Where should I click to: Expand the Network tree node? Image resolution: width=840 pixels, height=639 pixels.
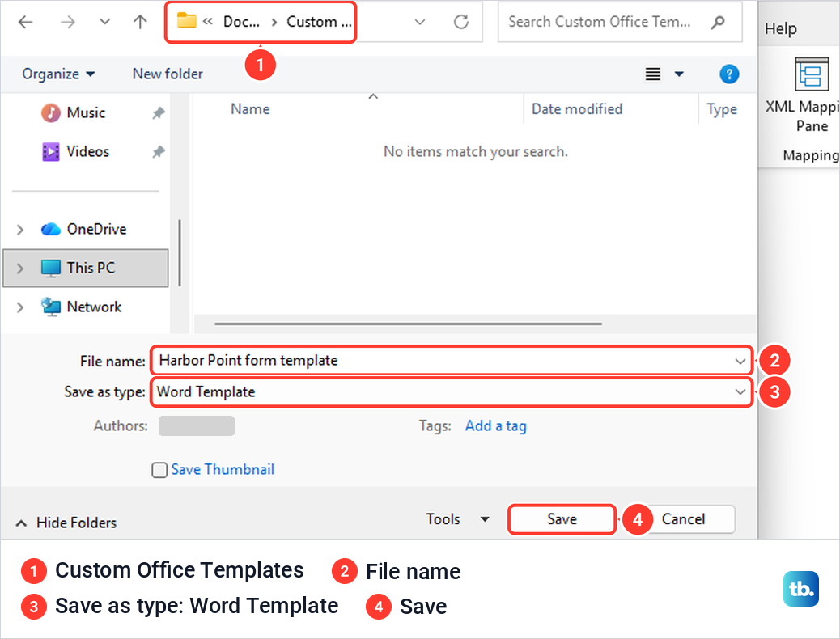20,307
